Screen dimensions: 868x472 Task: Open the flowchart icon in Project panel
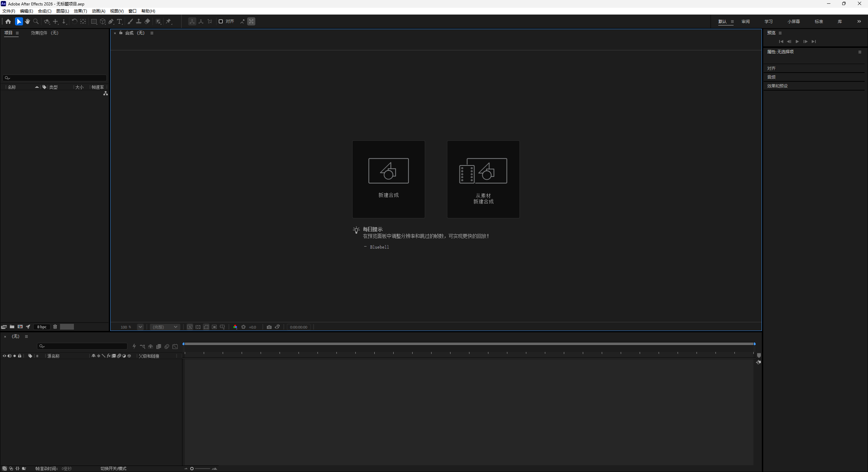pos(105,93)
